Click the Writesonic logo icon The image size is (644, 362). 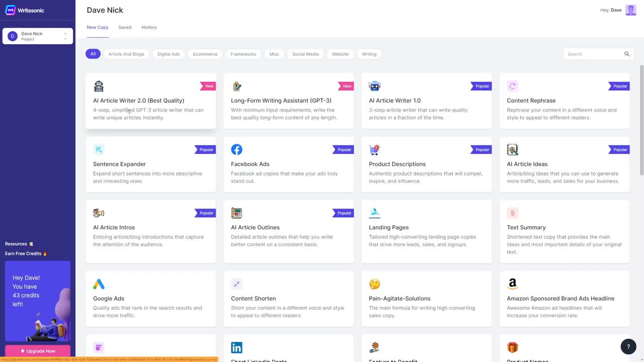pos(10,10)
